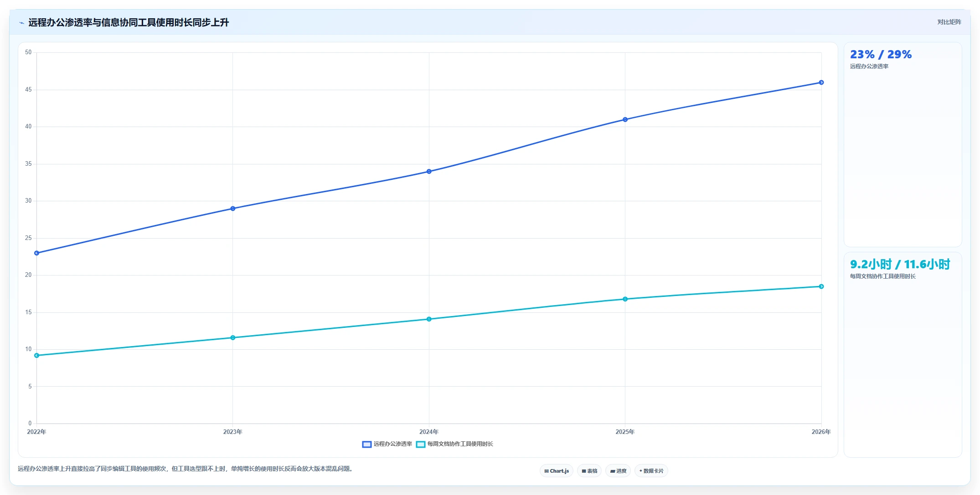
Task: Click the 每周文档协作工具使用时长 caption in the side card
Action: click(x=883, y=276)
